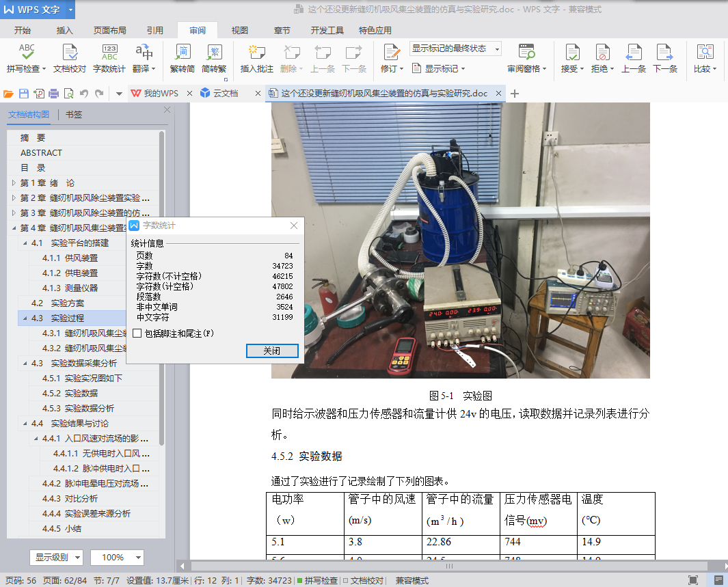
Task: Click the print icon in quick access bar
Action: pos(54,94)
